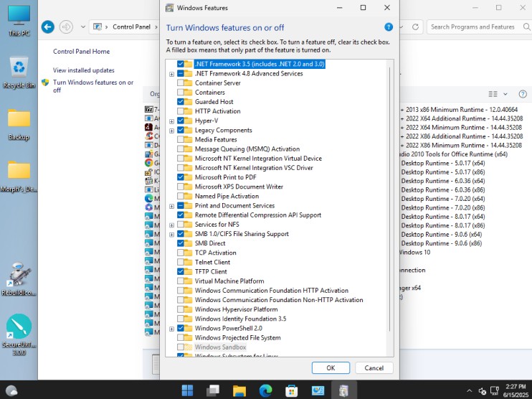This screenshot has height=399, width=532.
Task: Select Remote Differential Compression API Support
Action: pyautogui.click(x=258, y=215)
